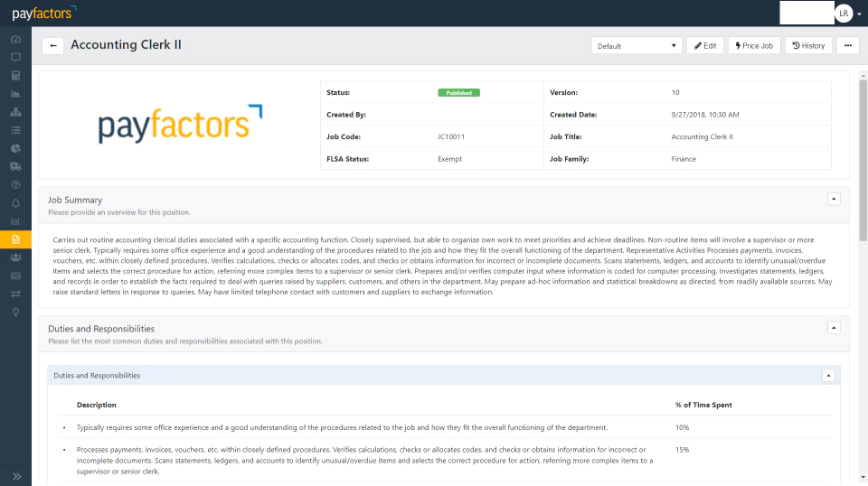
Task: Open the calculator sidebar icon
Action: click(15, 76)
